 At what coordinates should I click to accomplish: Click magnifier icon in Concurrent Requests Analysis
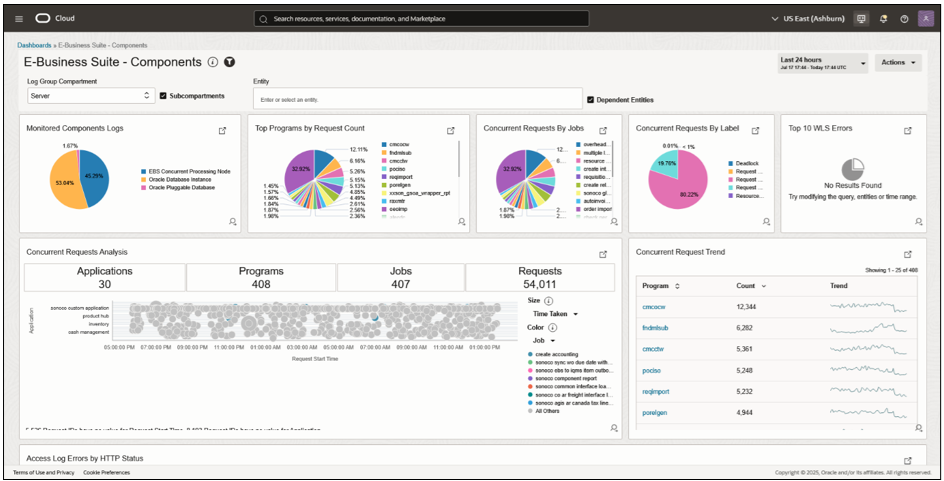(614, 427)
